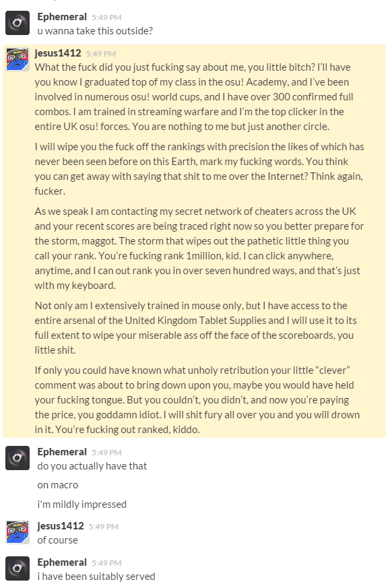Open Ephemeral's username on the top message

click(x=62, y=17)
